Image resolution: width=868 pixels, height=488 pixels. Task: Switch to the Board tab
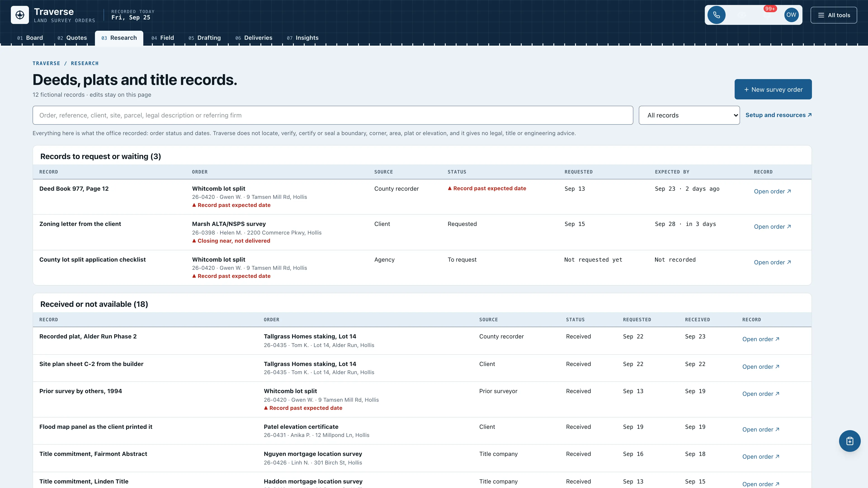[30, 38]
